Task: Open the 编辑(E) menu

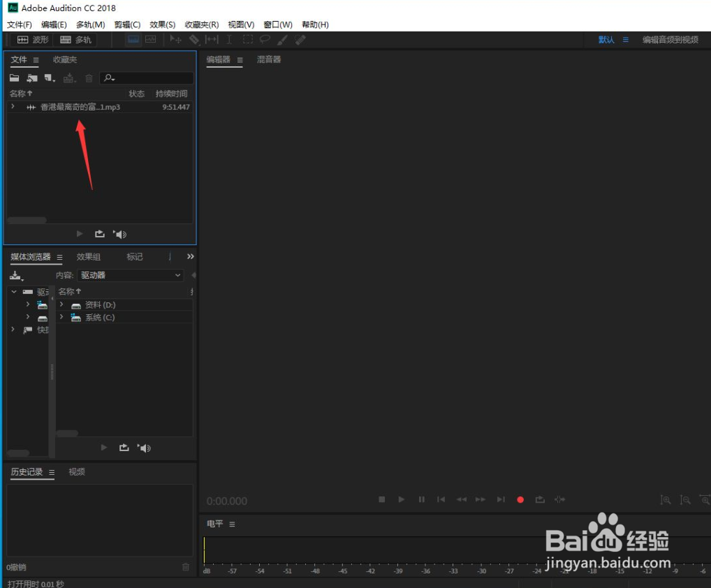Action: coord(54,24)
